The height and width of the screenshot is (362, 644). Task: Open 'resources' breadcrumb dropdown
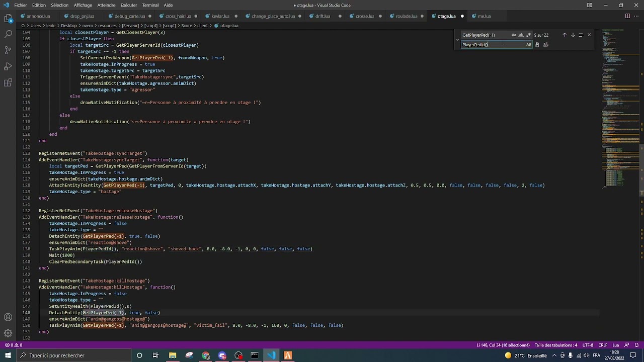pyautogui.click(x=107, y=26)
